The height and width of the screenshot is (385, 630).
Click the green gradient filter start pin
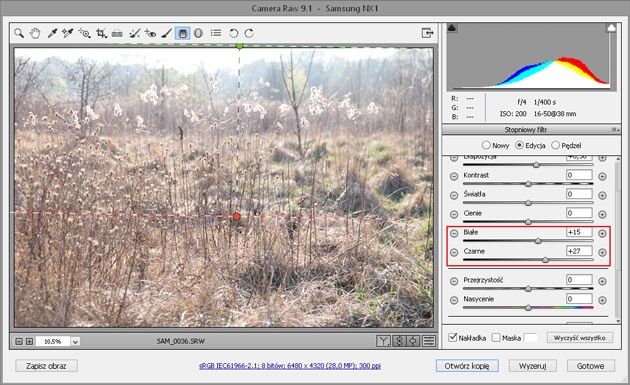point(239,46)
